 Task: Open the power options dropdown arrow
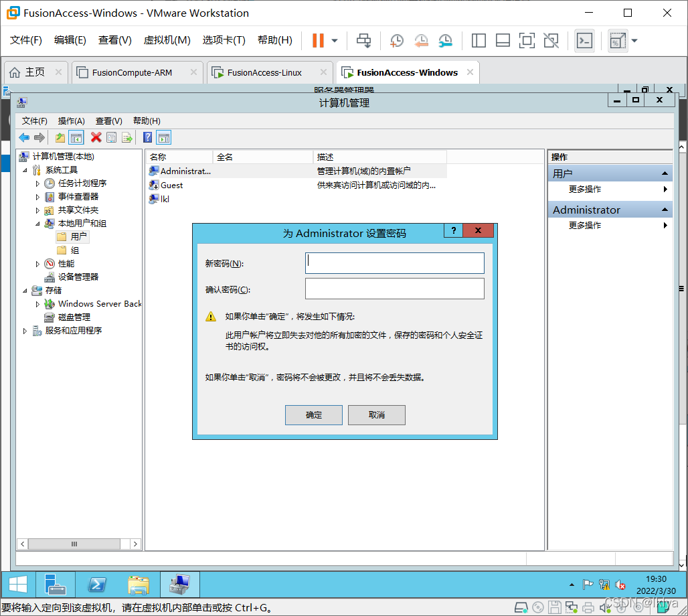point(335,40)
